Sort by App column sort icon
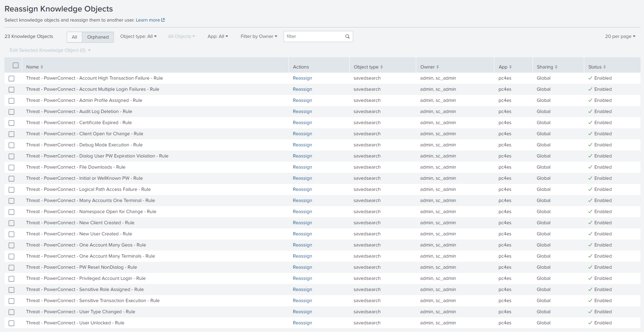Viewport: 644px width, 332px height. pos(510,67)
